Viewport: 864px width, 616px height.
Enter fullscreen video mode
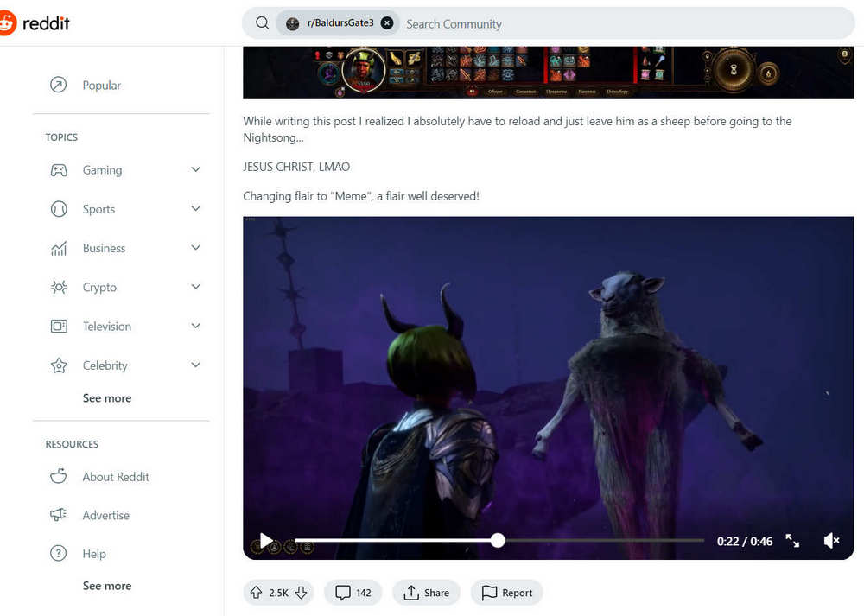coord(792,541)
